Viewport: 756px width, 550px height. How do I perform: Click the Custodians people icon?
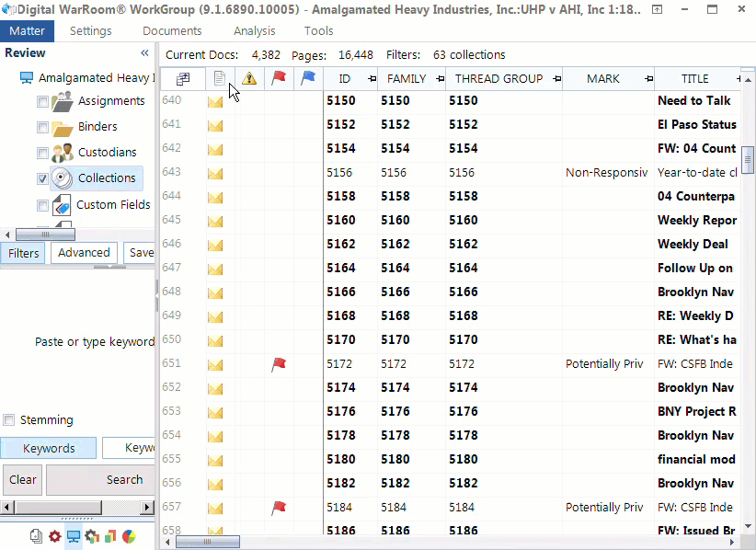click(x=63, y=153)
